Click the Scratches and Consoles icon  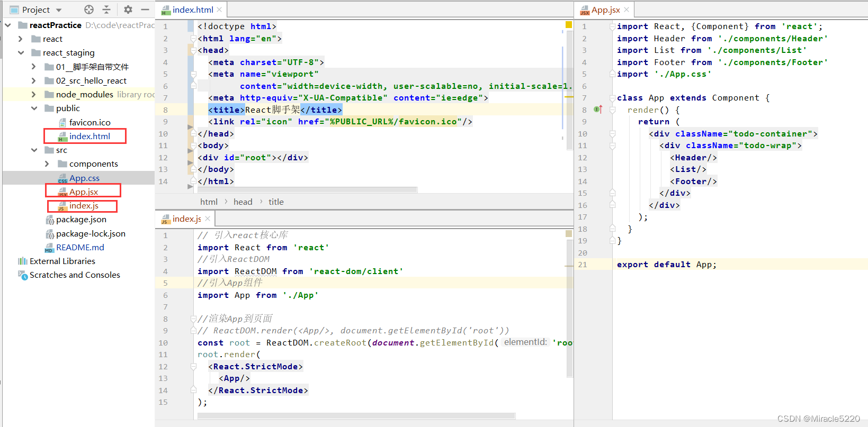point(23,275)
